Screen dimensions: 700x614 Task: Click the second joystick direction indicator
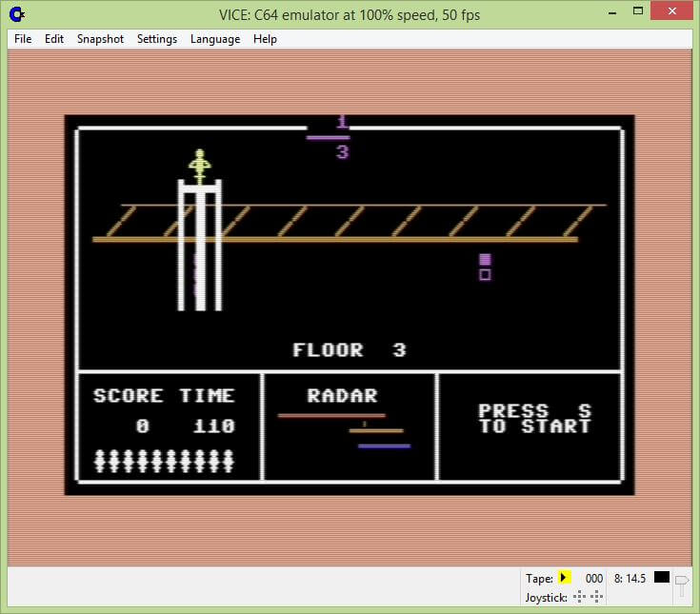596,597
